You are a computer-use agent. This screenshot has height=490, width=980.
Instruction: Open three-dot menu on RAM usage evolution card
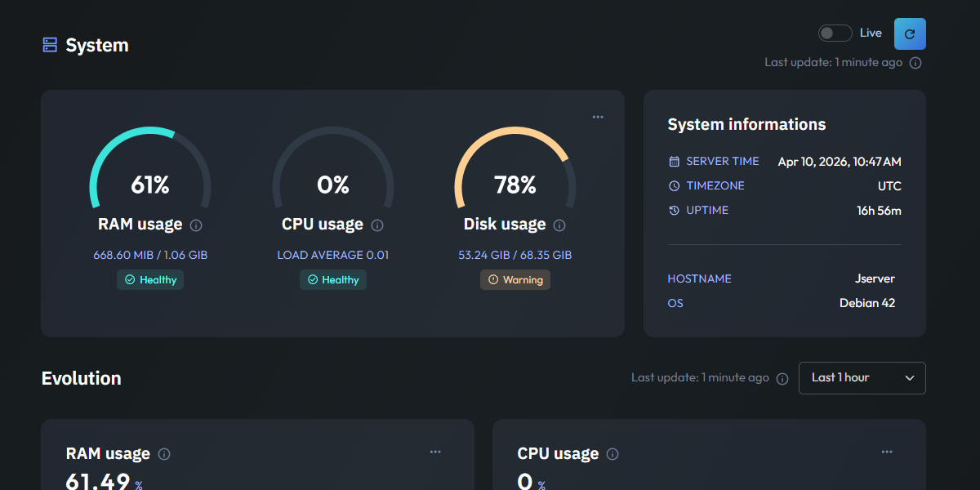[435, 452]
